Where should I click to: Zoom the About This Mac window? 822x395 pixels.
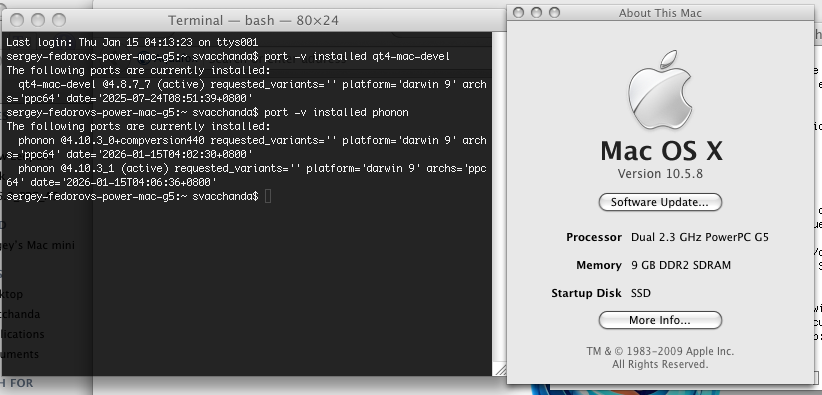coord(554,13)
